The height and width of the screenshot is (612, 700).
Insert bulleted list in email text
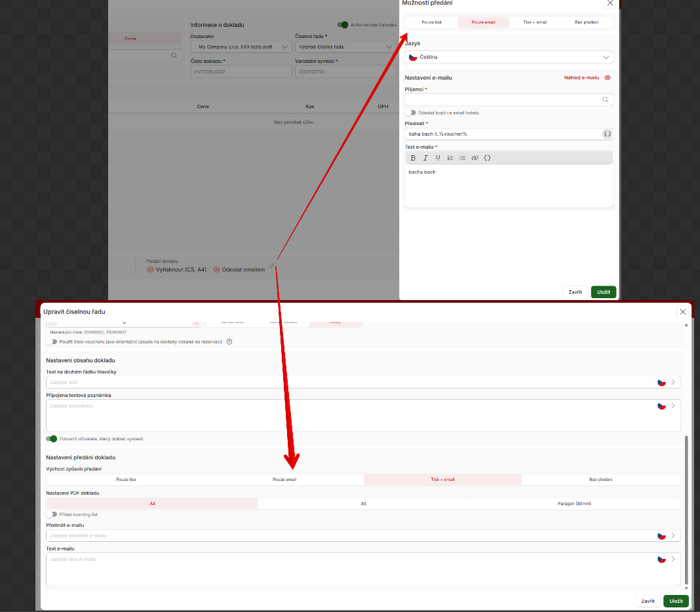click(463, 158)
